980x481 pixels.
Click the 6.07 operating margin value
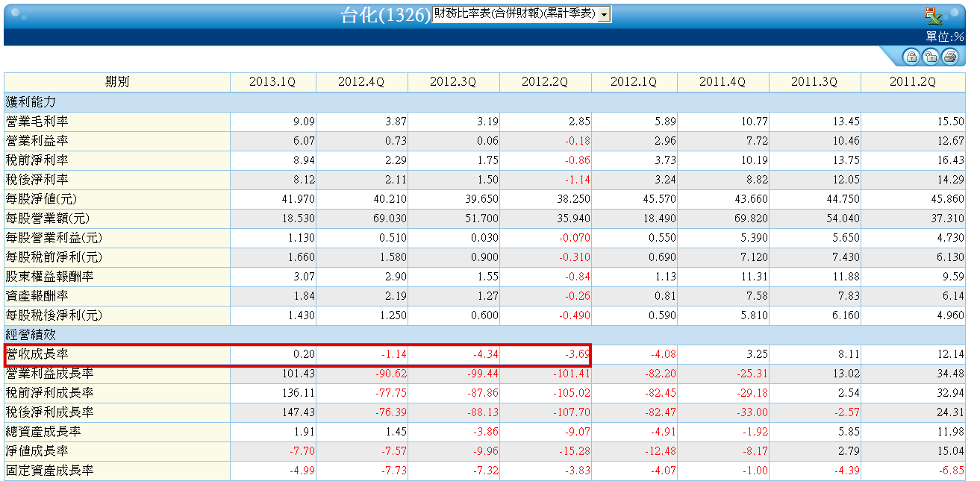pyautogui.click(x=304, y=141)
